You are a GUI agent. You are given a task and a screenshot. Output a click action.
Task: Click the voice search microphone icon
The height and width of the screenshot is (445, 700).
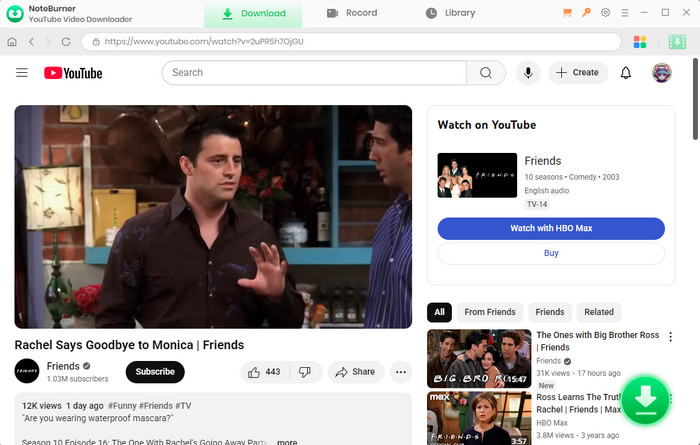tap(527, 73)
